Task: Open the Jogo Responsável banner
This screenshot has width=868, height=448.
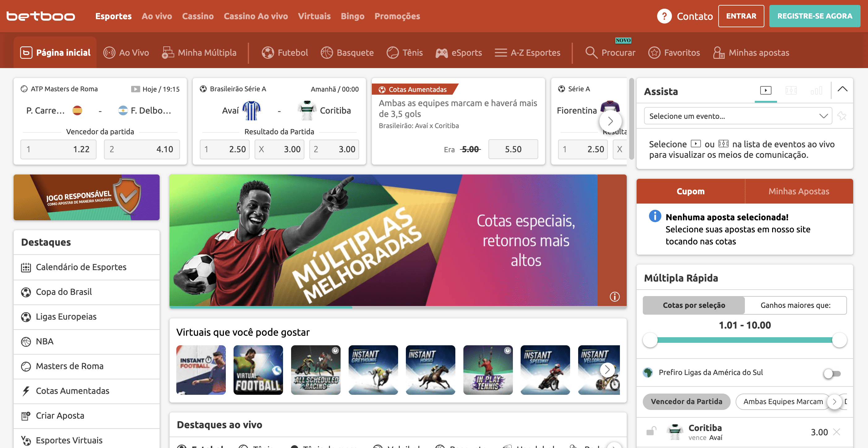Action: (87, 197)
